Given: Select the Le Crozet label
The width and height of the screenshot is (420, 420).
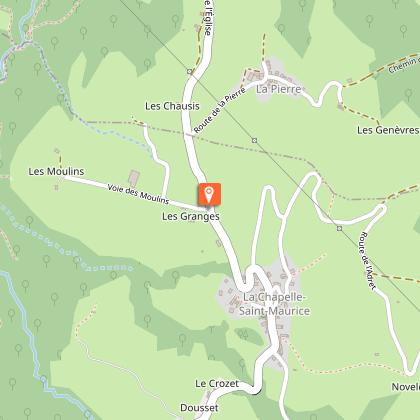Looking at the screenshot, I should (x=217, y=384).
